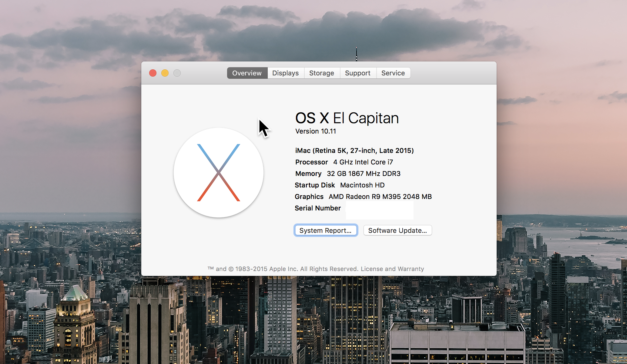The height and width of the screenshot is (364, 627).
Task: Click the Software Update... button
Action: click(397, 230)
